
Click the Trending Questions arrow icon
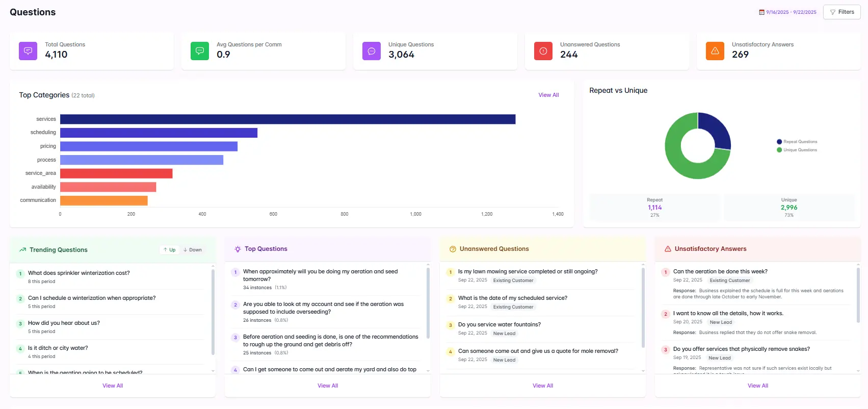click(x=22, y=250)
